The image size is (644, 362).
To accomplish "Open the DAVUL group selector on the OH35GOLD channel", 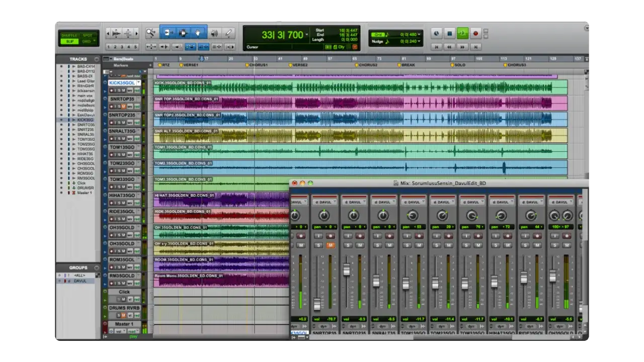I will [x=561, y=202].
